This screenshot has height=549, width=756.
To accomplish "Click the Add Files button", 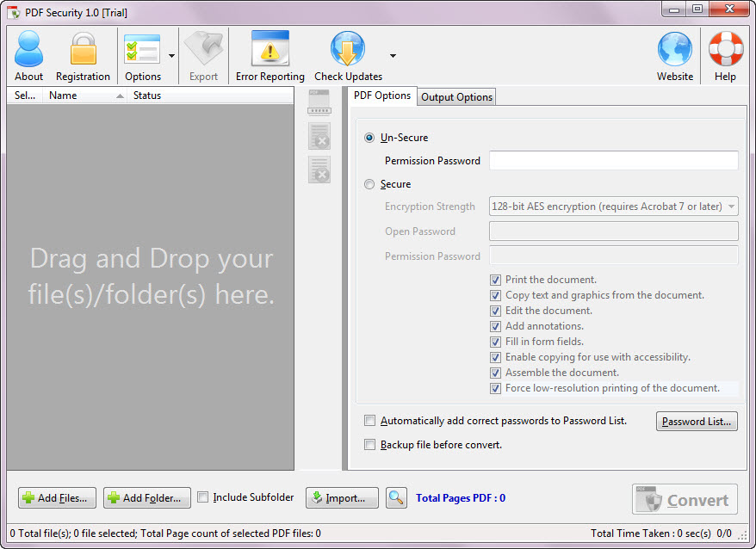I will coord(57,498).
